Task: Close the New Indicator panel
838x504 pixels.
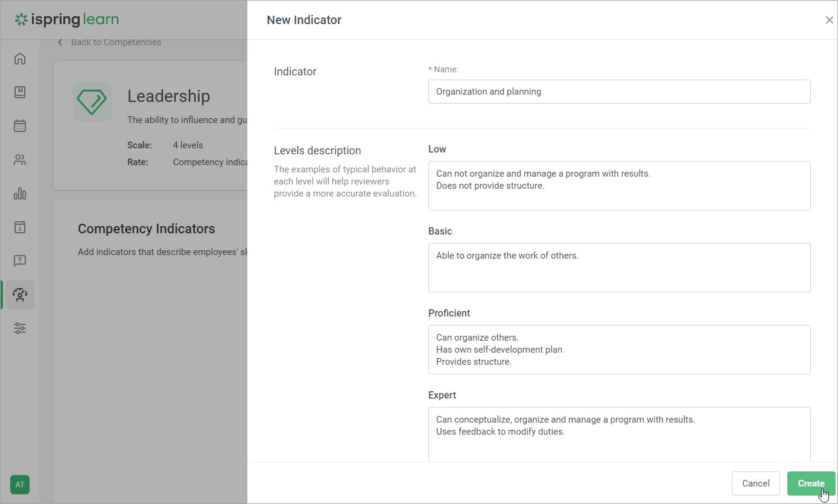Action: click(x=829, y=20)
